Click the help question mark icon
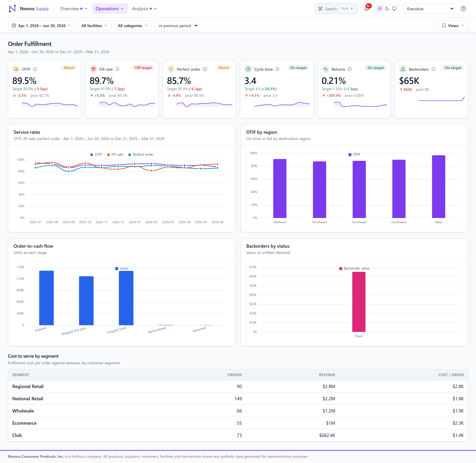This screenshot has width=476, height=463. tap(463, 9)
